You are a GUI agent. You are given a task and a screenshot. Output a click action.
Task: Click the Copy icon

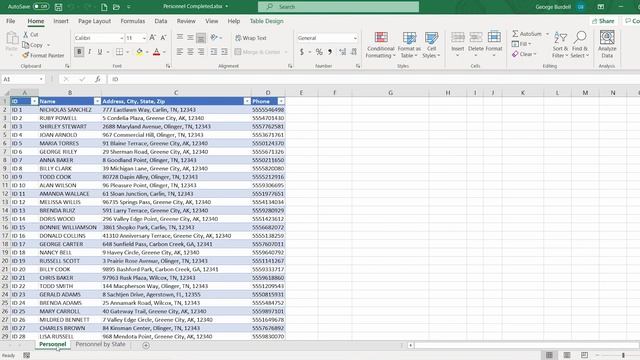click(x=26, y=45)
